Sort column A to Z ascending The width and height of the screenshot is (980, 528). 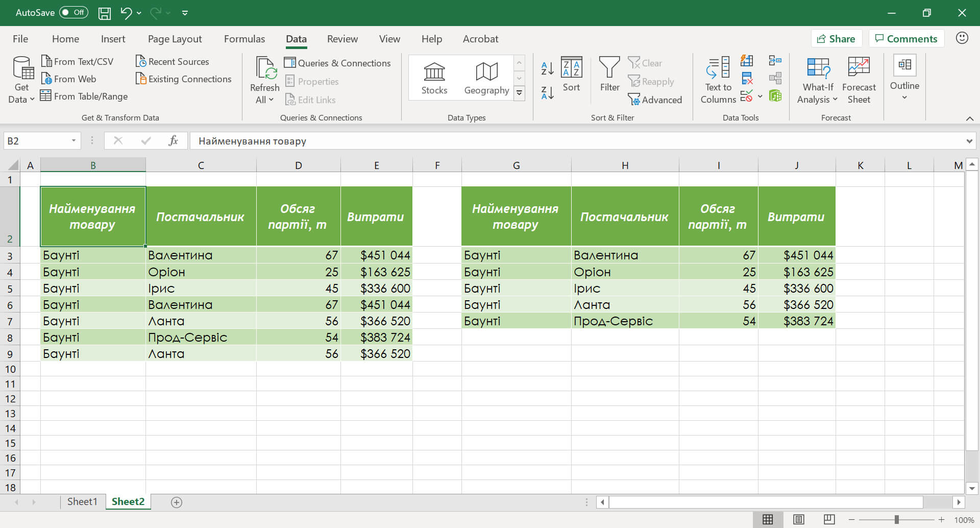coord(547,68)
